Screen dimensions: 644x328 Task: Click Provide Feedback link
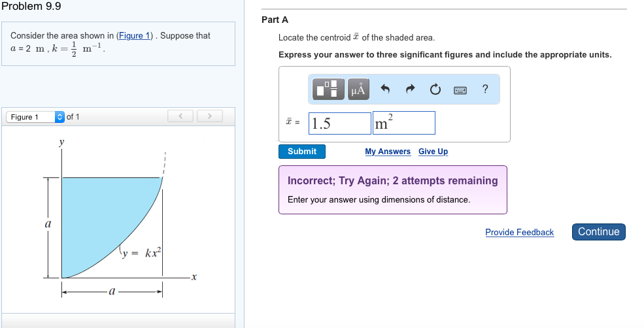pyautogui.click(x=519, y=233)
